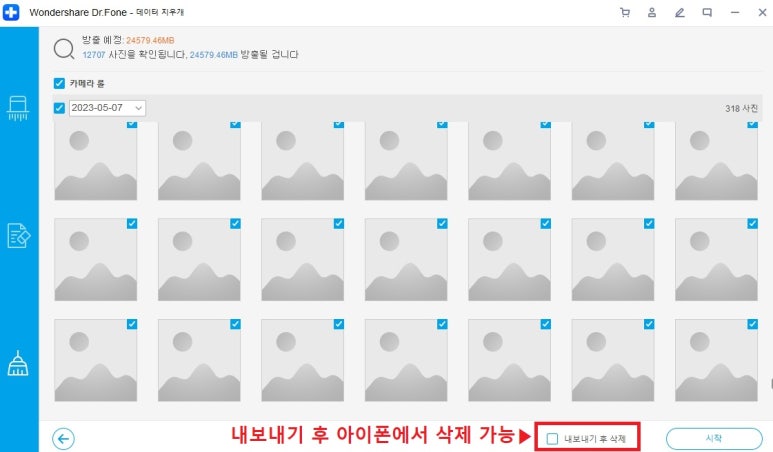The image size is (773, 452).
Task: Open the user account icon
Action: [x=652, y=12]
